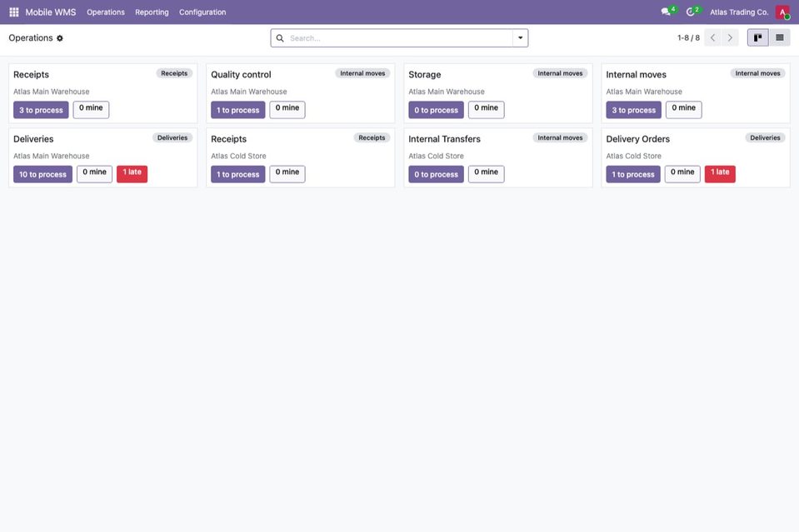This screenshot has width=799, height=532.
Task: Click 1 to process on Cold Store Receipts
Action: [238, 174]
